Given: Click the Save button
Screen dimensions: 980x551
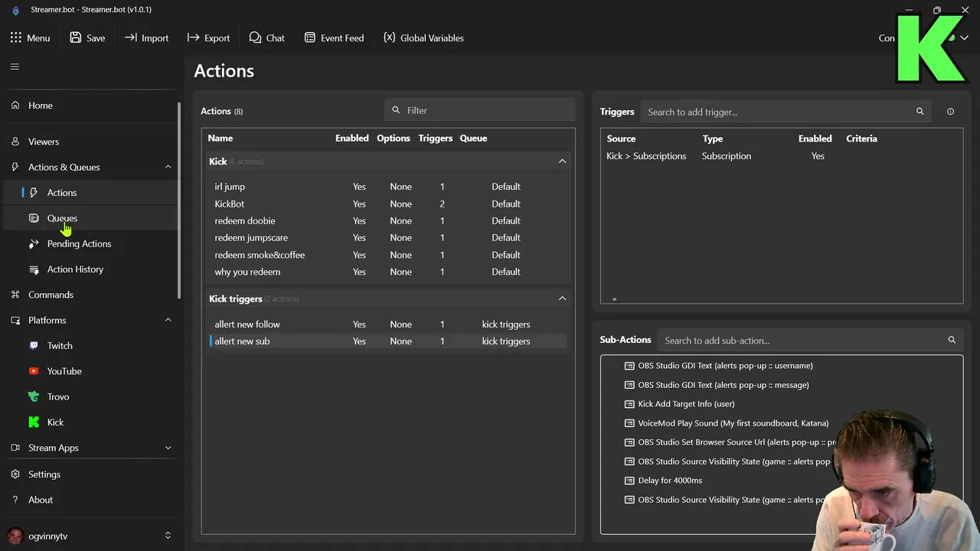Looking at the screenshot, I should click(87, 38).
